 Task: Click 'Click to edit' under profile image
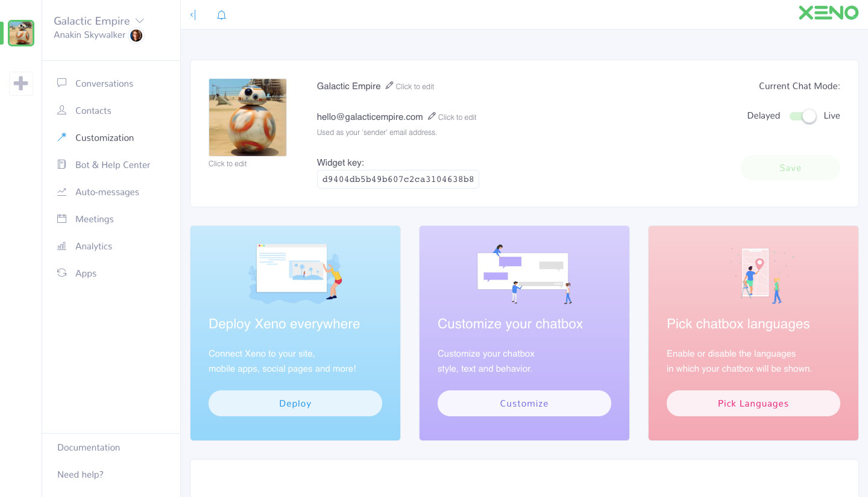(228, 164)
